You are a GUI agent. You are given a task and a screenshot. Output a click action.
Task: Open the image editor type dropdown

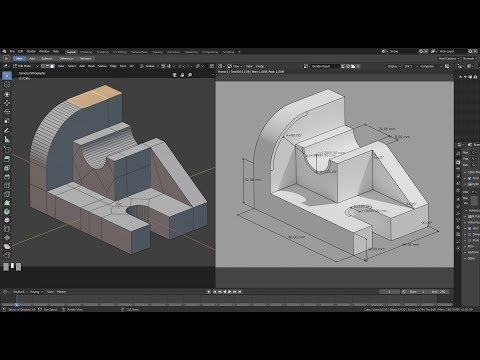tap(221, 66)
